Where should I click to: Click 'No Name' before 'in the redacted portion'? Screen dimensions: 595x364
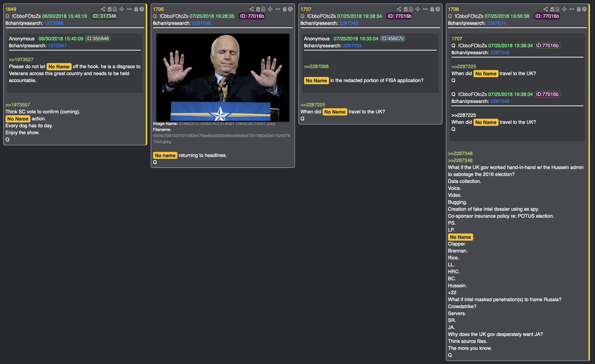coord(316,81)
